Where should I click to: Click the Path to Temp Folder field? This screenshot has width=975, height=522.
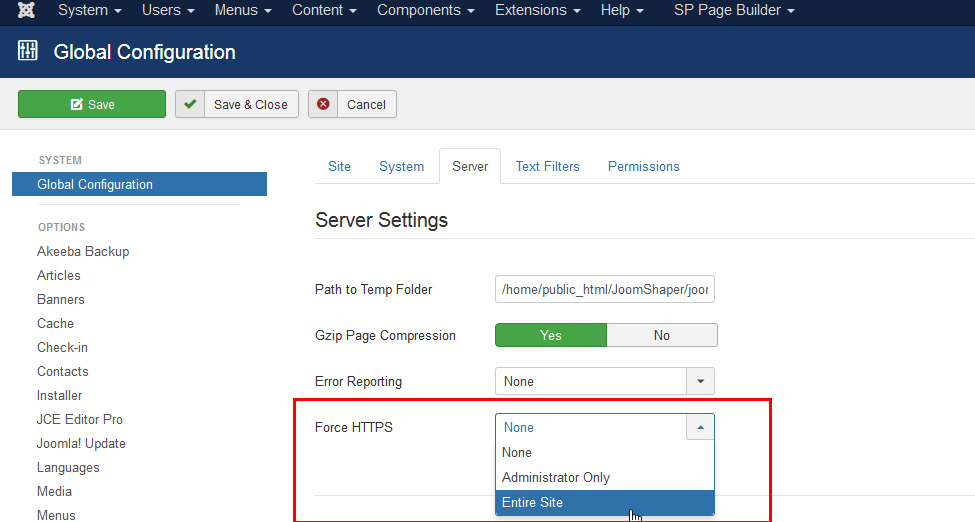(604, 289)
